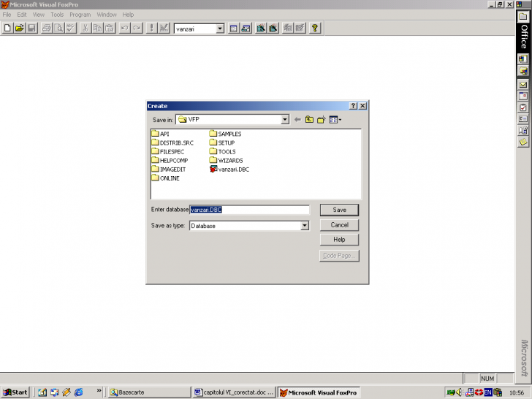Screen dimensions: 532x399
Task: Click the volume speaker tray icon
Action: 460,392
